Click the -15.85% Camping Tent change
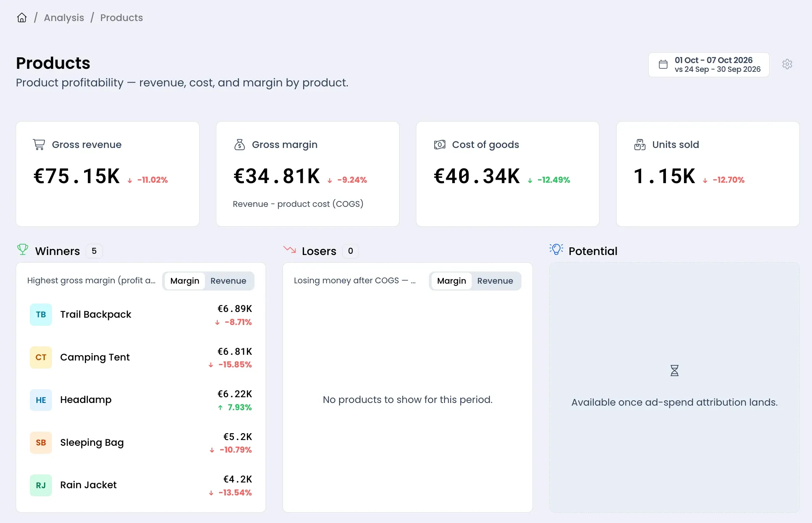812x523 pixels. click(235, 364)
